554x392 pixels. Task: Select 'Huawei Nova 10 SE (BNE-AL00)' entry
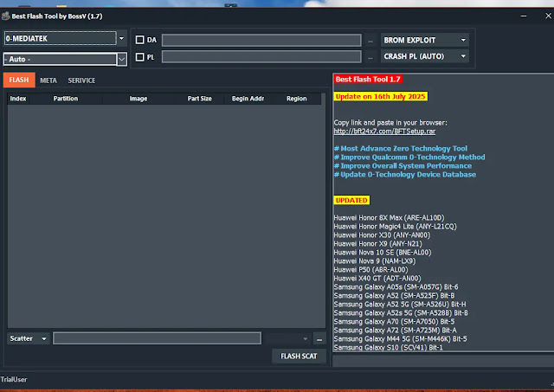point(383,253)
